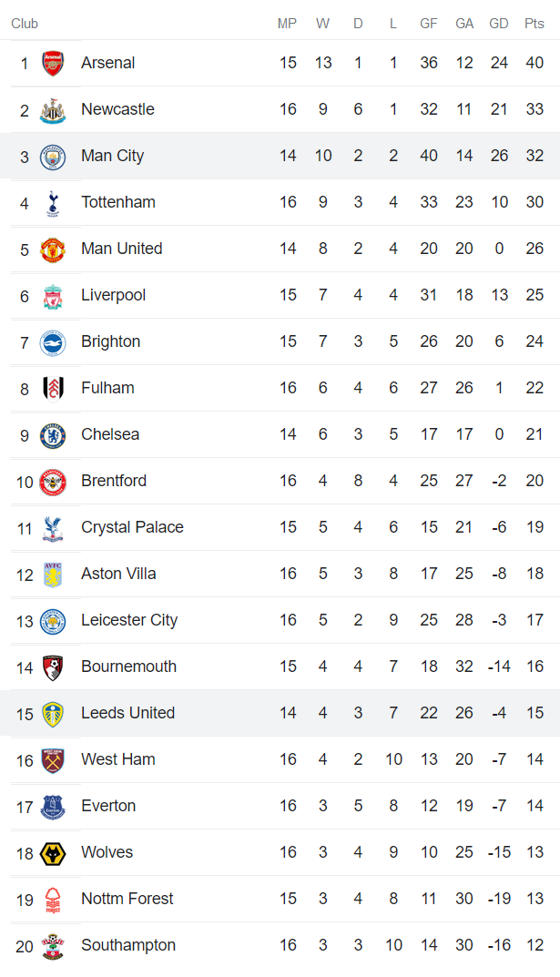
Task: Click the West Ham crest icon
Action: click(53, 760)
